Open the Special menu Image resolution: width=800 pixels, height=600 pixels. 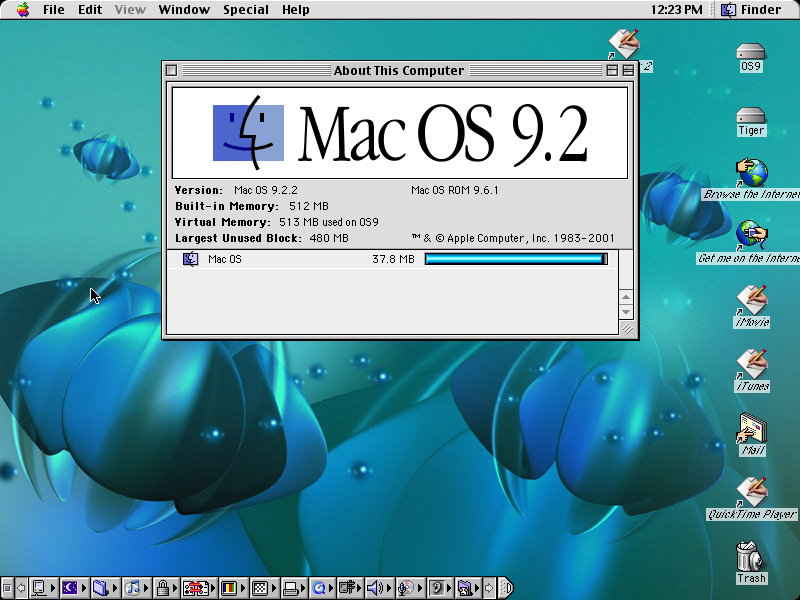[246, 10]
